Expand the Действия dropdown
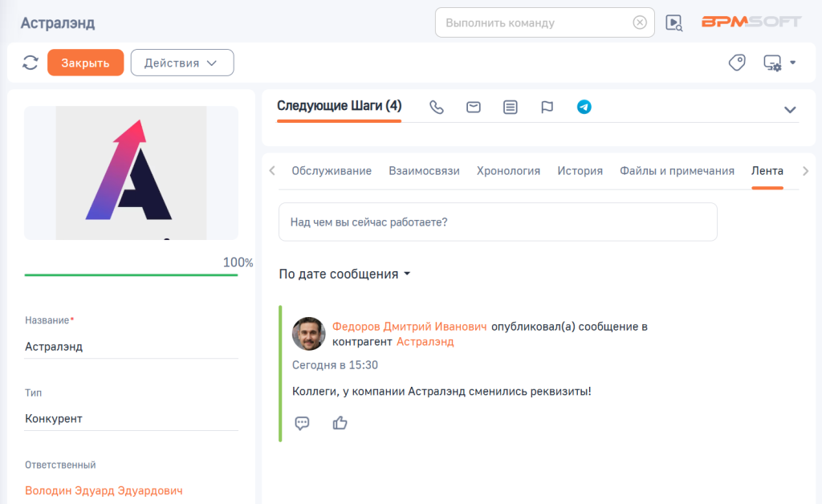Screen dimensions: 822x504 pos(182,62)
